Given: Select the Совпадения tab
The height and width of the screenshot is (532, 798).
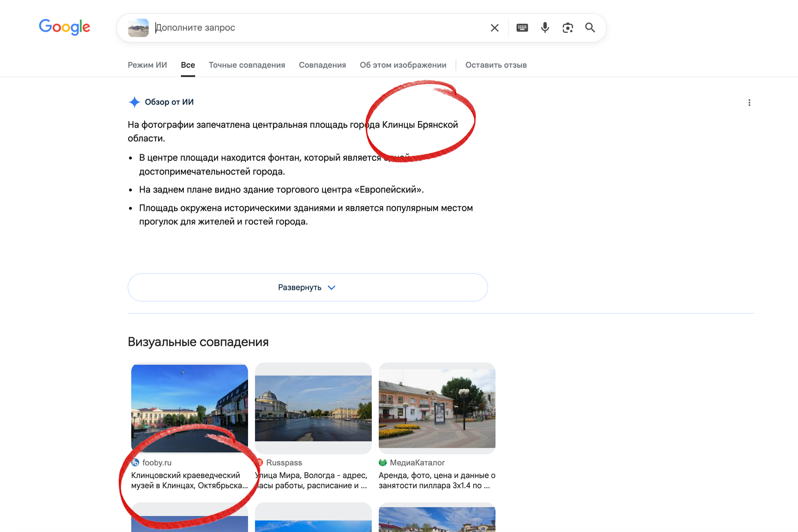Looking at the screenshot, I should coord(322,65).
